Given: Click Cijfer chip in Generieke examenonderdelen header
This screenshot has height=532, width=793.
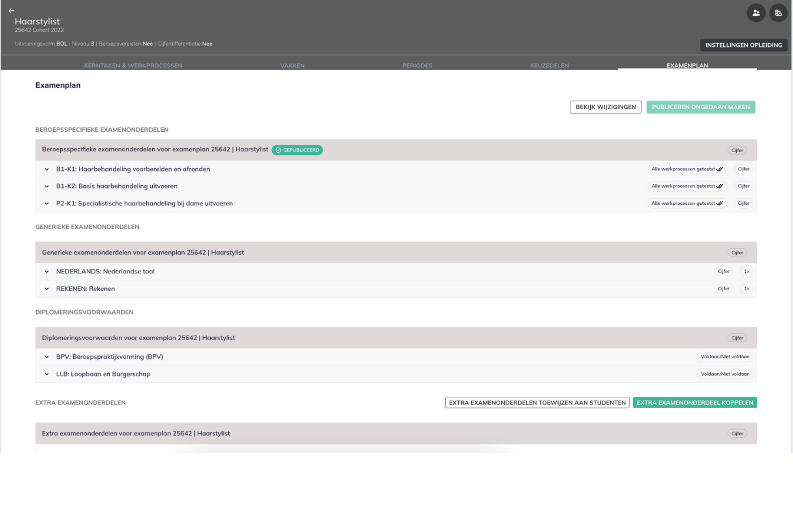Looking at the screenshot, I should pos(737,253).
